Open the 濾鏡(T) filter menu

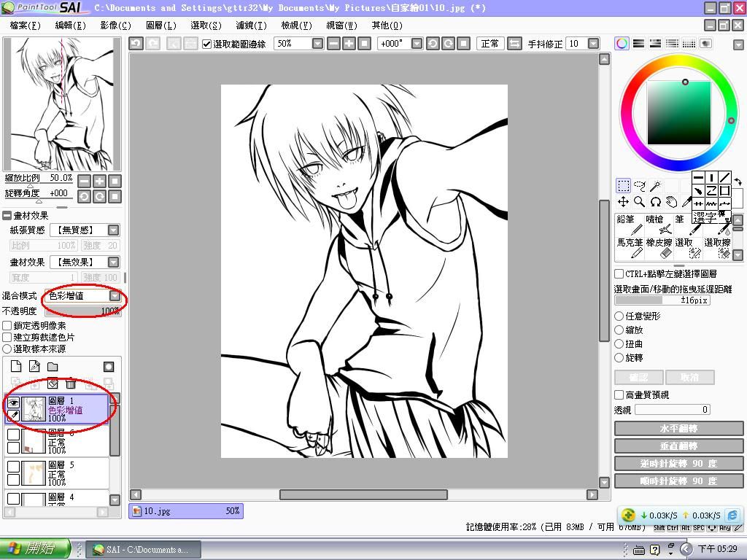[x=251, y=26]
